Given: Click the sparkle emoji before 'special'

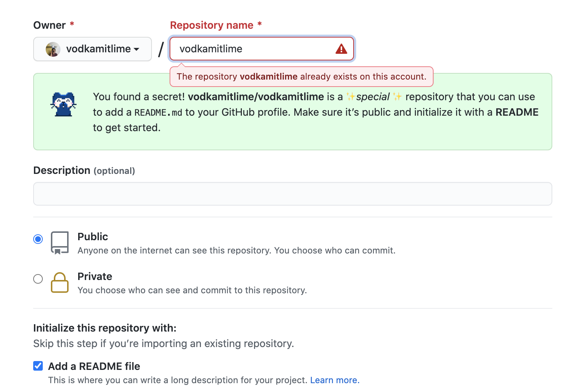Looking at the screenshot, I should [351, 97].
